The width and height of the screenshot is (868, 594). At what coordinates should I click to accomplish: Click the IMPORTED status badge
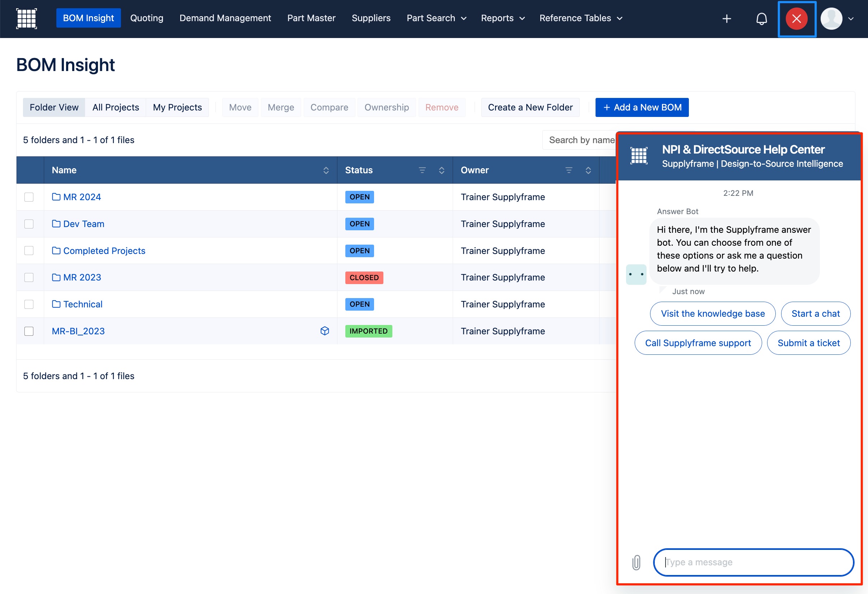369,331
